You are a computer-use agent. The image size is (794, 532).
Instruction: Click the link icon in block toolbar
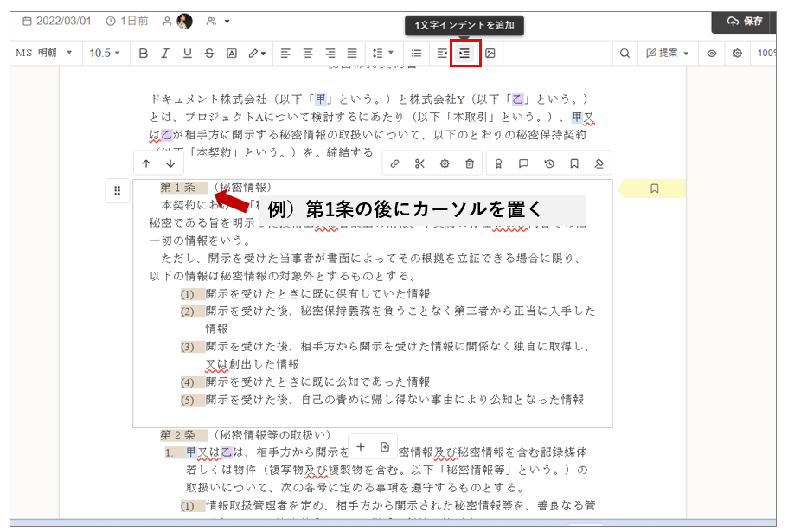coord(394,163)
